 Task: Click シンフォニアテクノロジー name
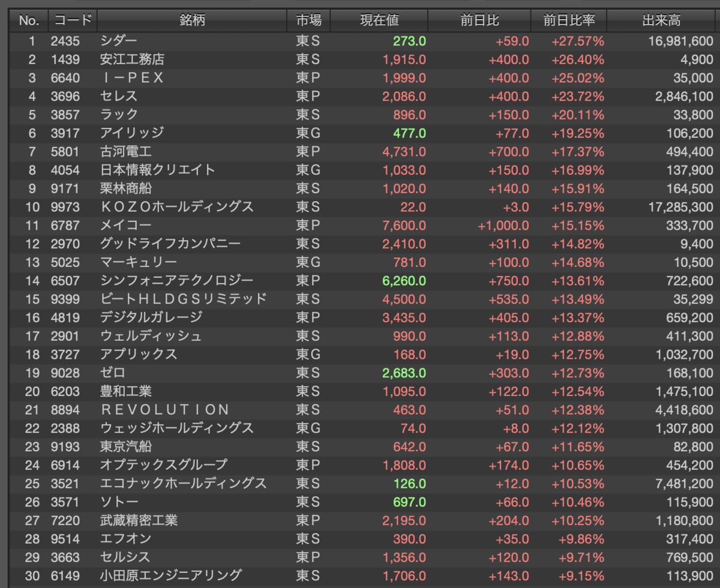point(177,281)
